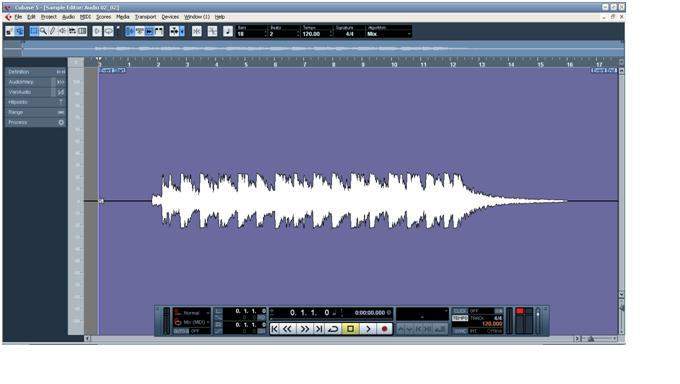The height and width of the screenshot is (384, 680).
Task: Activate the musical mode note icon
Action: [x=228, y=31]
